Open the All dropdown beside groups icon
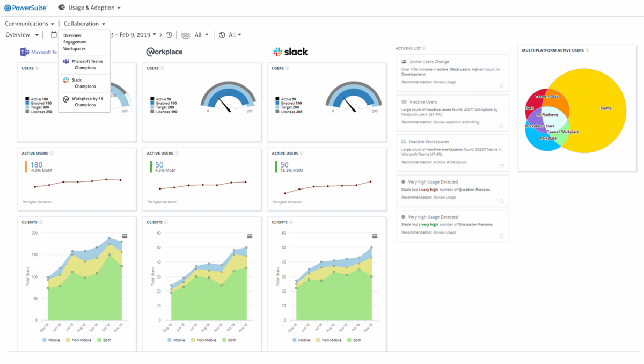Image resolution: width=644 pixels, height=364 pixels. click(x=202, y=35)
